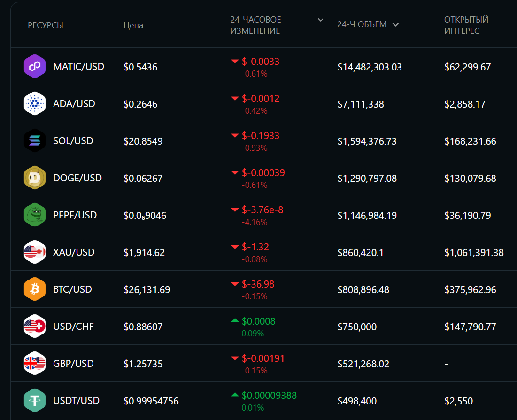Click the MATIC/USD purple coin icon
The width and height of the screenshot is (517, 420).
click(x=35, y=67)
